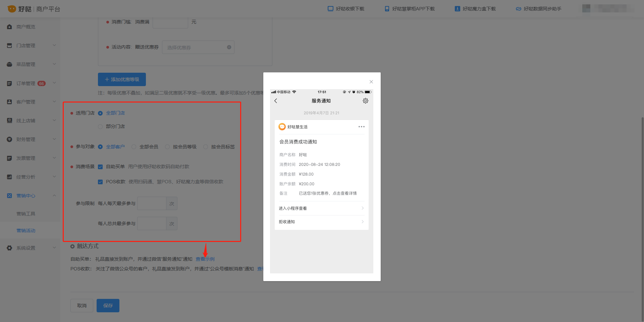Click the 添加优惠等级 button
The width and height of the screenshot is (644, 322).
pos(122,79)
